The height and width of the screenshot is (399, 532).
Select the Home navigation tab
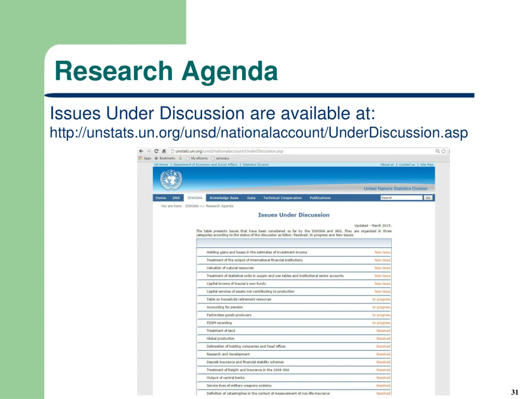tap(161, 198)
